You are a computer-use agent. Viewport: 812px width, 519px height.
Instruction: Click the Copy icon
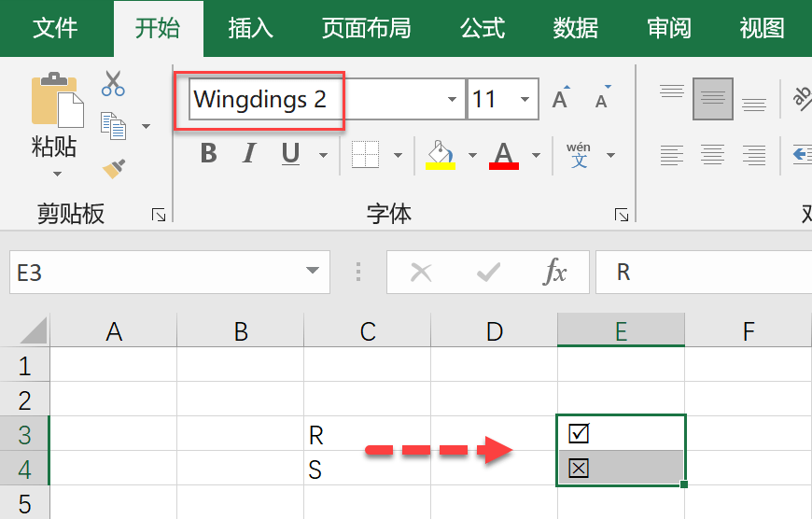[113, 126]
